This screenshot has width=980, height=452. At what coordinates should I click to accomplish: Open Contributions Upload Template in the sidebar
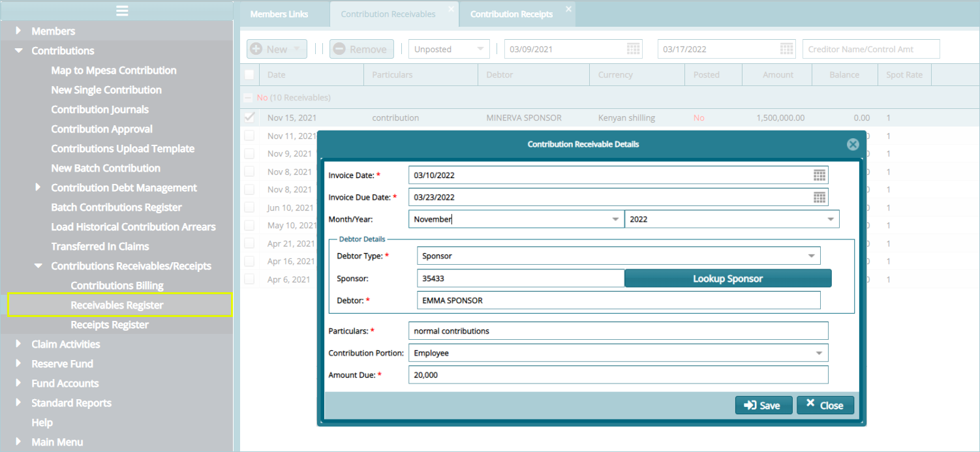pos(123,149)
